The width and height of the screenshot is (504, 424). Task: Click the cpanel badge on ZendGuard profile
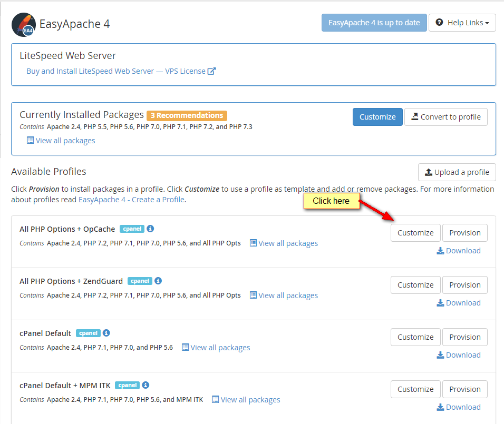(140, 281)
